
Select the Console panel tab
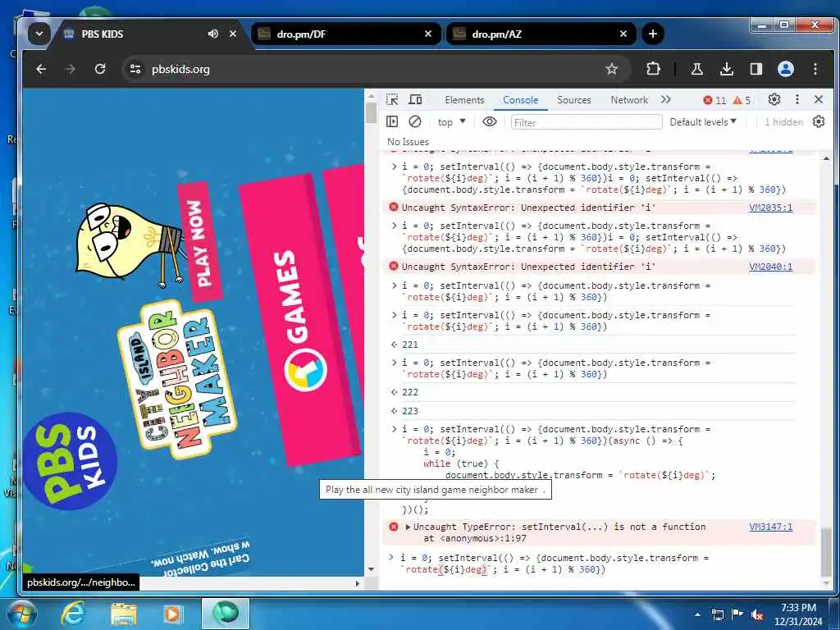[520, 99]
